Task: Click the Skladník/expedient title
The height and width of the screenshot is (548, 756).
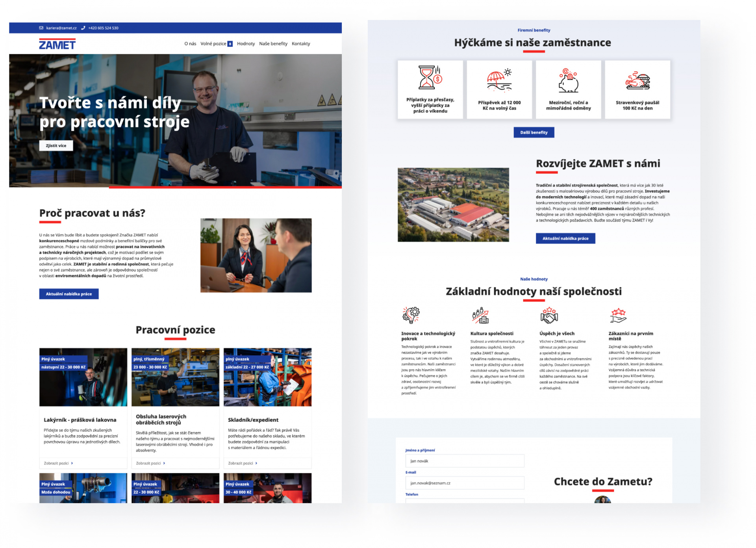Action: click(253, 420)
